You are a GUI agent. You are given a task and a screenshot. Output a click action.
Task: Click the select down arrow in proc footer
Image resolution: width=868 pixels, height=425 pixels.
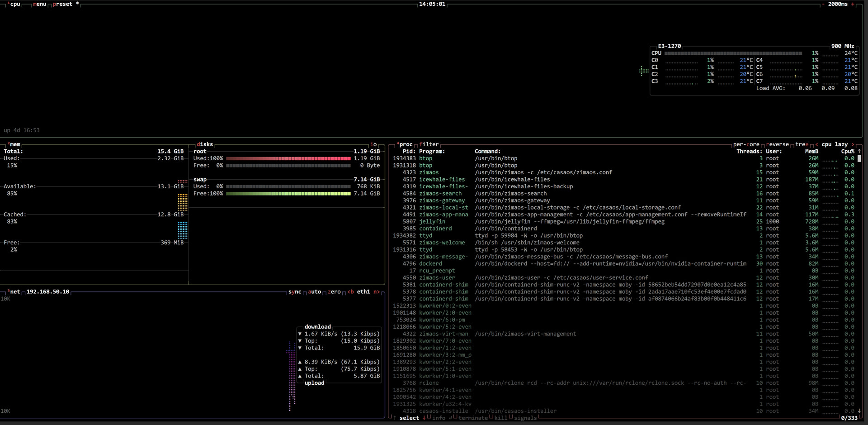pos(424,418)
